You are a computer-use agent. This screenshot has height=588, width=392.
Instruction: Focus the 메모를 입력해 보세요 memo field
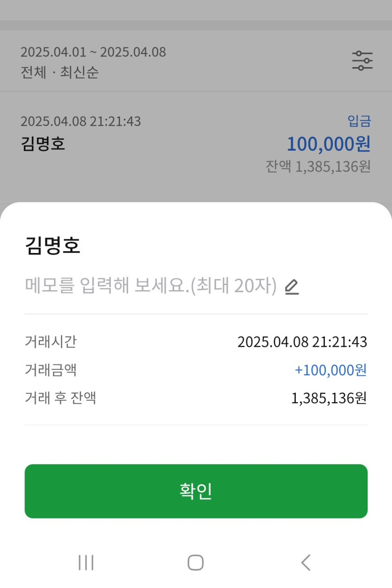tap(150, 286)
